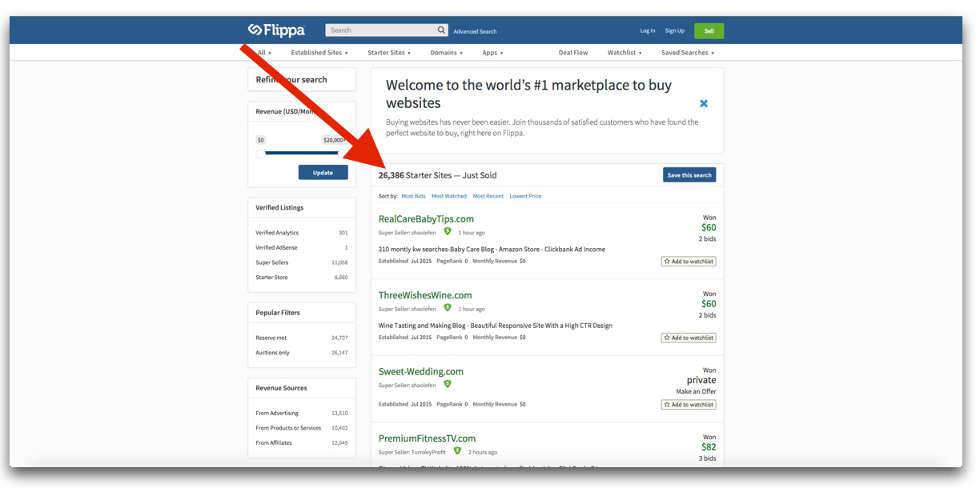Click the green Sell button
Image resolution: width=980 pixels, height=488 pixels.
[709, 30]
